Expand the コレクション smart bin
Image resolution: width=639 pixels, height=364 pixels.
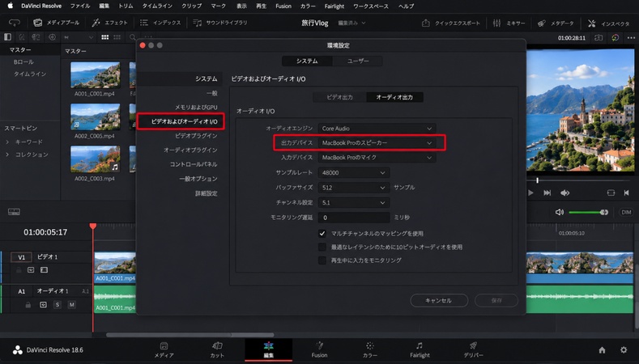7,154
